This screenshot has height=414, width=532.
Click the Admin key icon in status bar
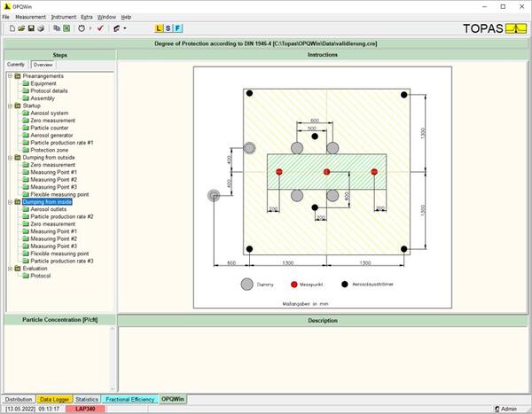[497, 409]
